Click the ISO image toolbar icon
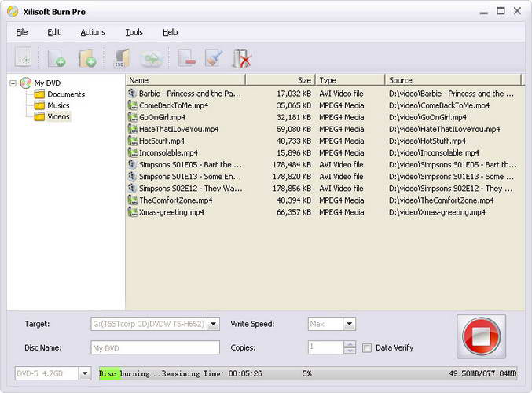This screenshot has height=393, width=532. coord(122,58)
